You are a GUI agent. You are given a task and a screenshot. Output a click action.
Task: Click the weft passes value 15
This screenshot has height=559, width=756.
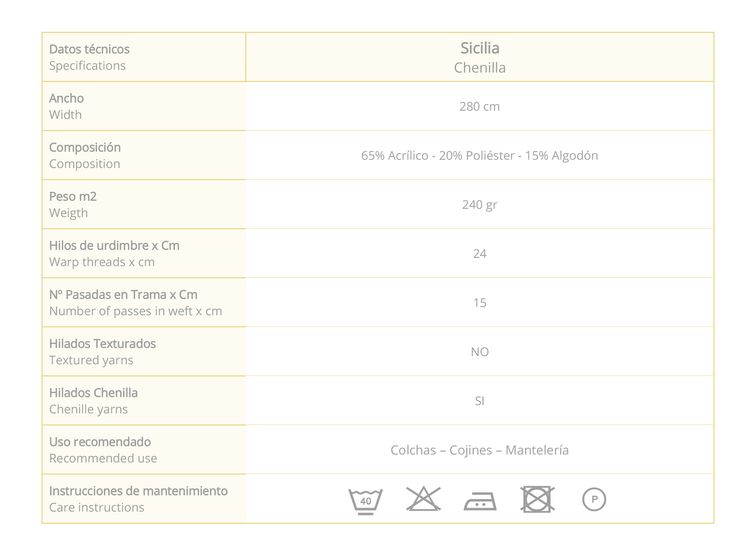(x=480, y=303)
